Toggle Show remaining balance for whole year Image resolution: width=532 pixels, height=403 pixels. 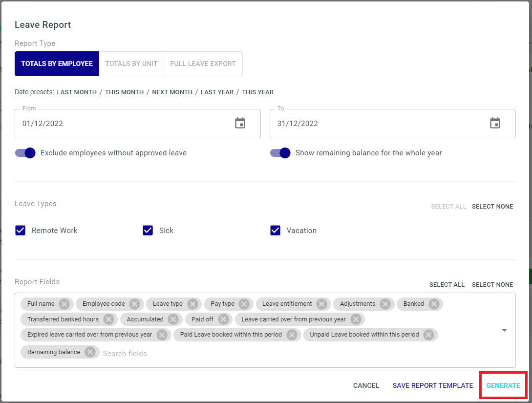point(280,153)
